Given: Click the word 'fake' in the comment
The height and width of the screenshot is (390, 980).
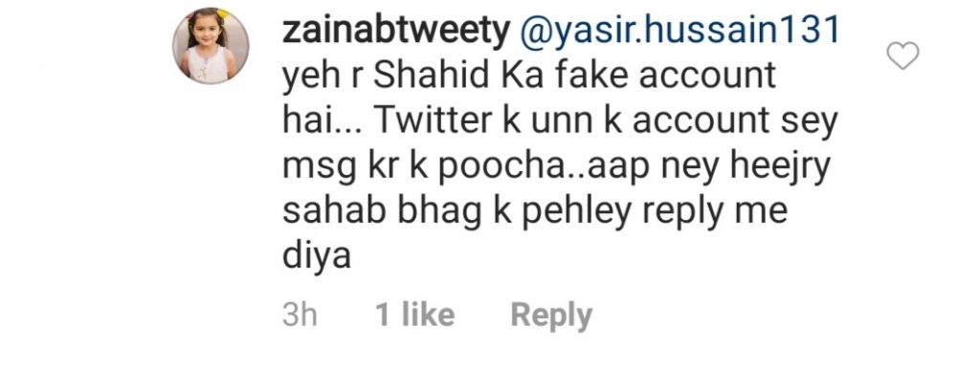Looking at the screenshot, I should tap(590, 75).
